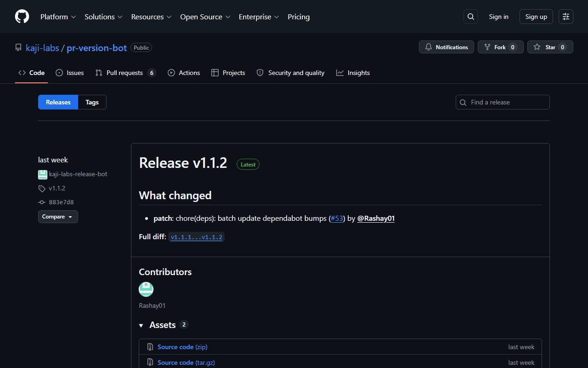Download Source code (tar.gz)

pos(186,362)
